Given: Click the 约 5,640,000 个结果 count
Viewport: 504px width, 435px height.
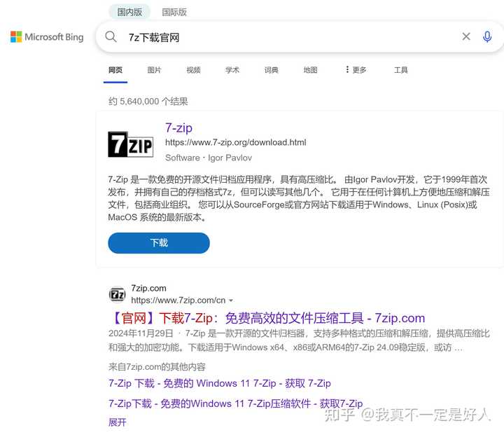Looking at the screenshot, I should point(148,102).
